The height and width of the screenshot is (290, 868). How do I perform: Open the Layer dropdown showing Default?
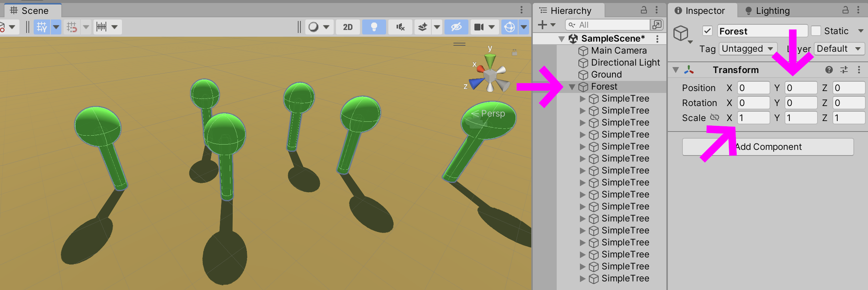[838, 49]
